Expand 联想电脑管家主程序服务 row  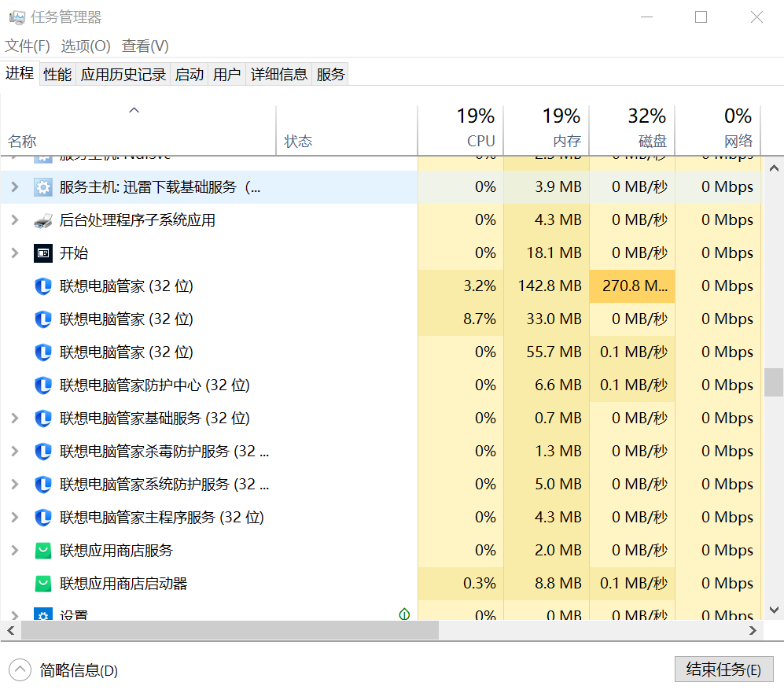click(15, 518)
